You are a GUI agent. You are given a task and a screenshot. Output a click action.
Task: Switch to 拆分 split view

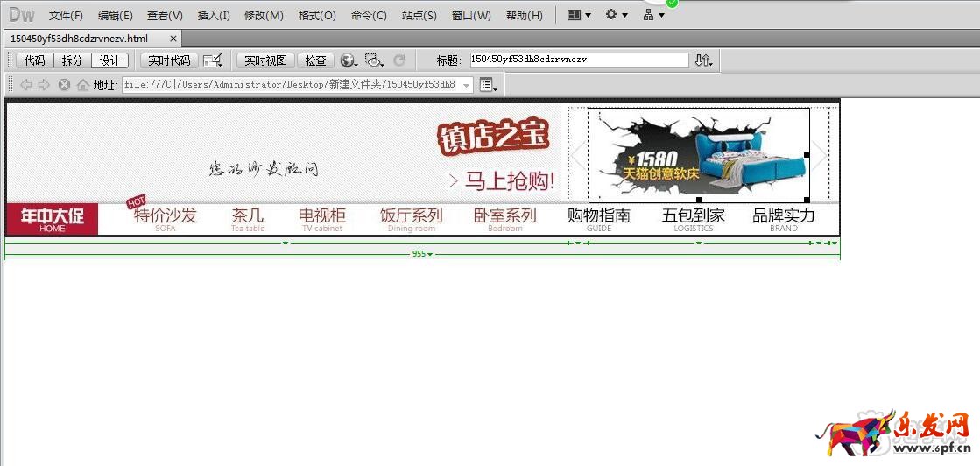(72, 60)
